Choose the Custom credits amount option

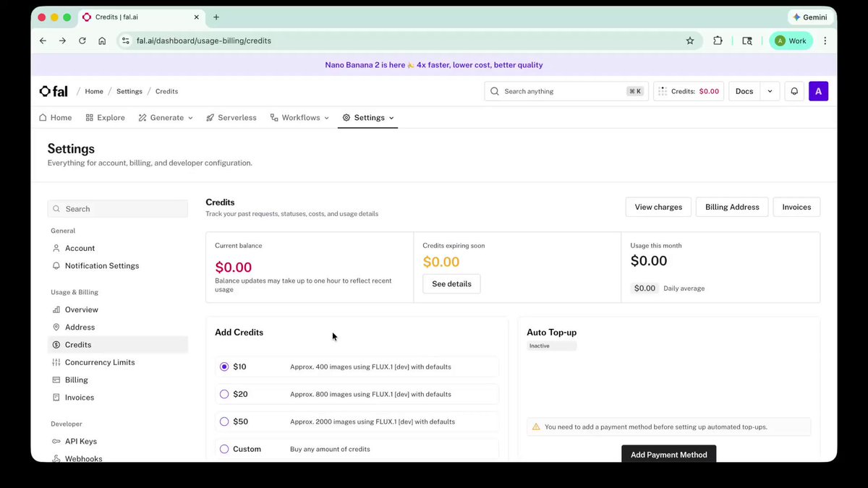point(357,449)
